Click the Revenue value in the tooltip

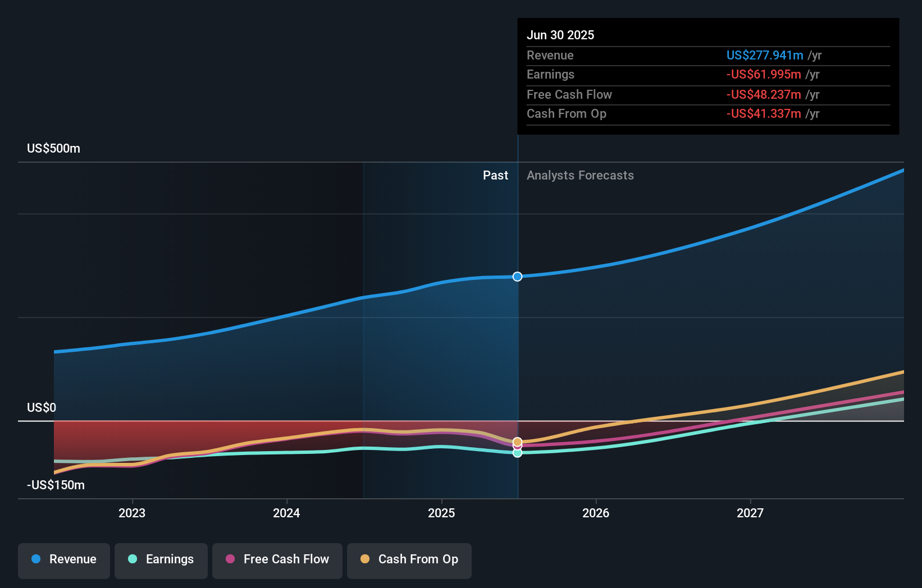coord(765,55)
